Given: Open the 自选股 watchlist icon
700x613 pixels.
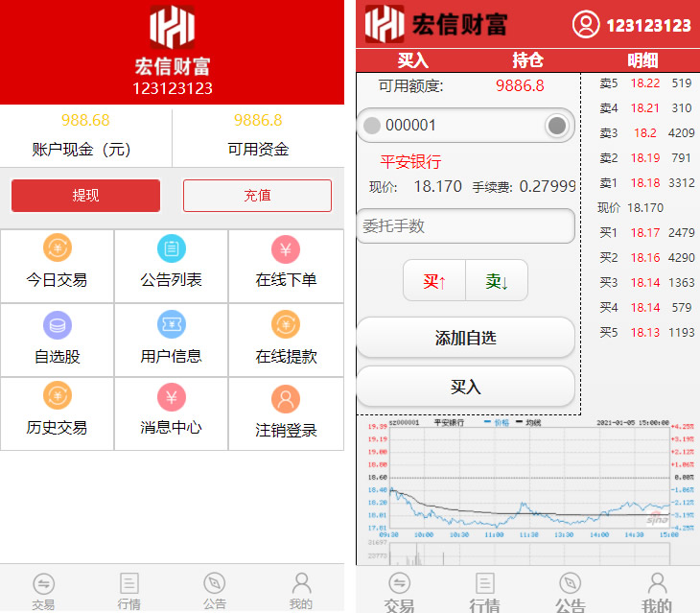Looking at the screenshot, I should pyautogui.click(x=57, y=326).
